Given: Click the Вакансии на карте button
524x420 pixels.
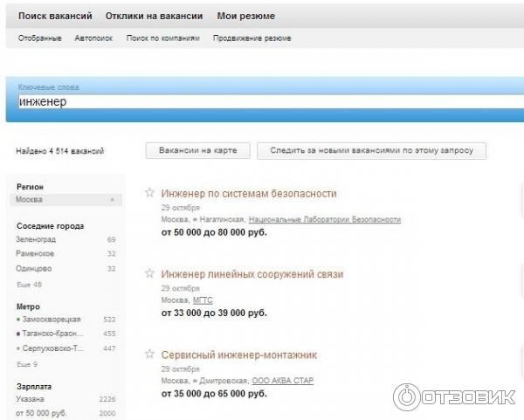Looking at the screenshot, I should [x=197, y=150].
